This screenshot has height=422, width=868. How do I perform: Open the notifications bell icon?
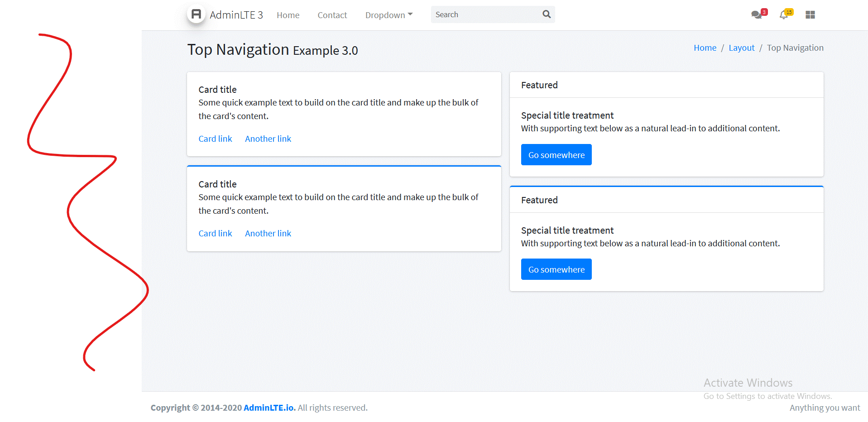(x=784, y=15)
